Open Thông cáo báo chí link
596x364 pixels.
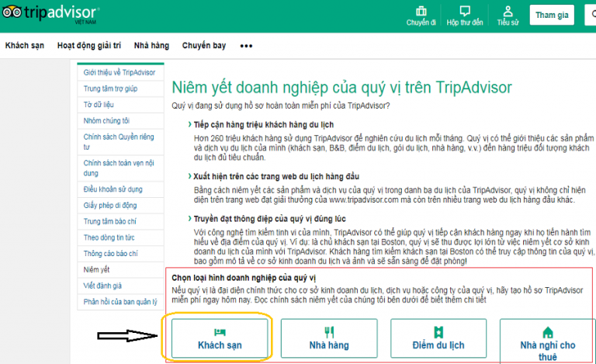click(111, 254)
